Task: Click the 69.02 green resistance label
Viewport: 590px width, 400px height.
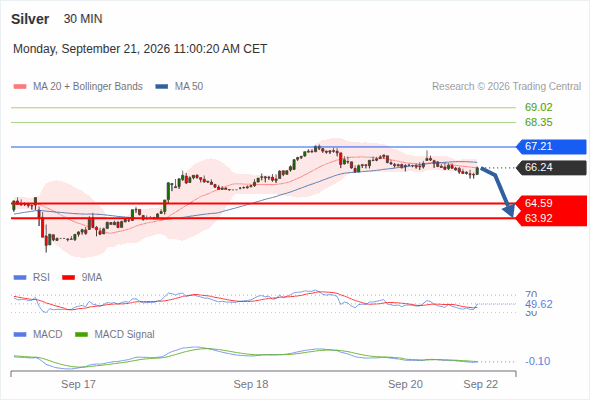Action: (x=538, y=107)
